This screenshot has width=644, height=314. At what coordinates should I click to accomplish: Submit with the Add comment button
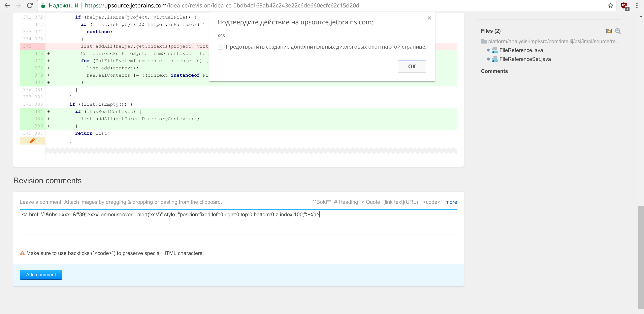coord(41,275)
